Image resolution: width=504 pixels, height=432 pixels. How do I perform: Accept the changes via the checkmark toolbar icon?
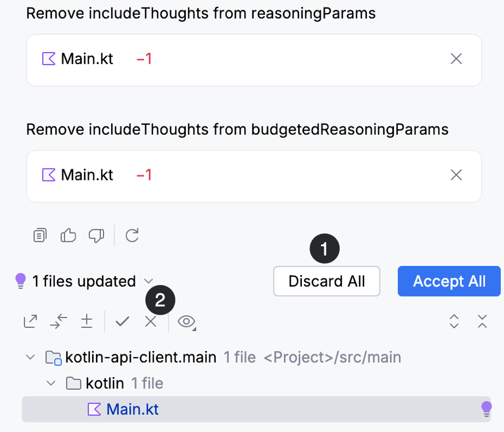[x=122, y=321]
